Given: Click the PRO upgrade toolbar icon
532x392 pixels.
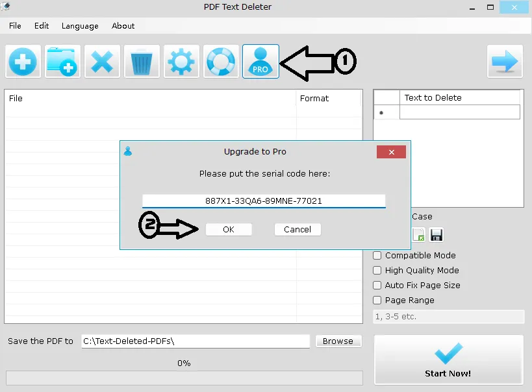Looking at the screenshot, I should [260, 62].
